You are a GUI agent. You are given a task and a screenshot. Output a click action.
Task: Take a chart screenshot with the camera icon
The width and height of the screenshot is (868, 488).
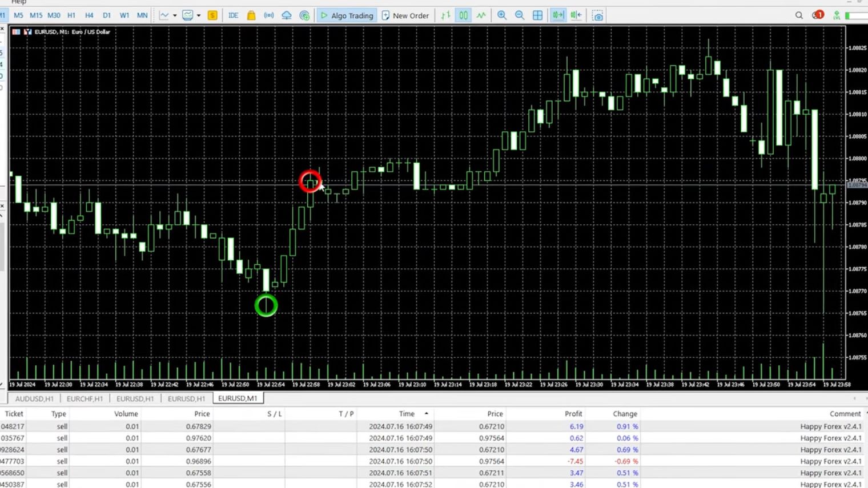coord(597,15)
